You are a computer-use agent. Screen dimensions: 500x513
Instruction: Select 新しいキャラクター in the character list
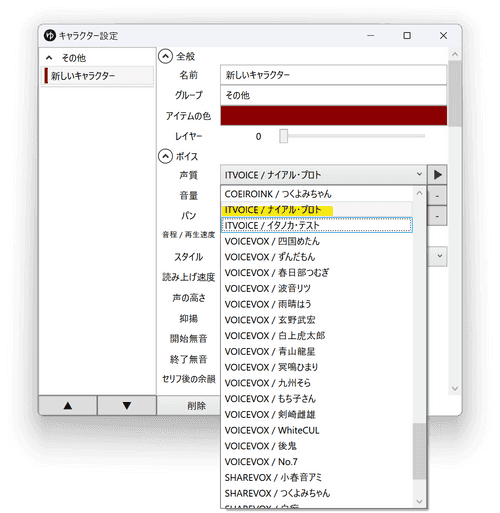tap(97, 76)
